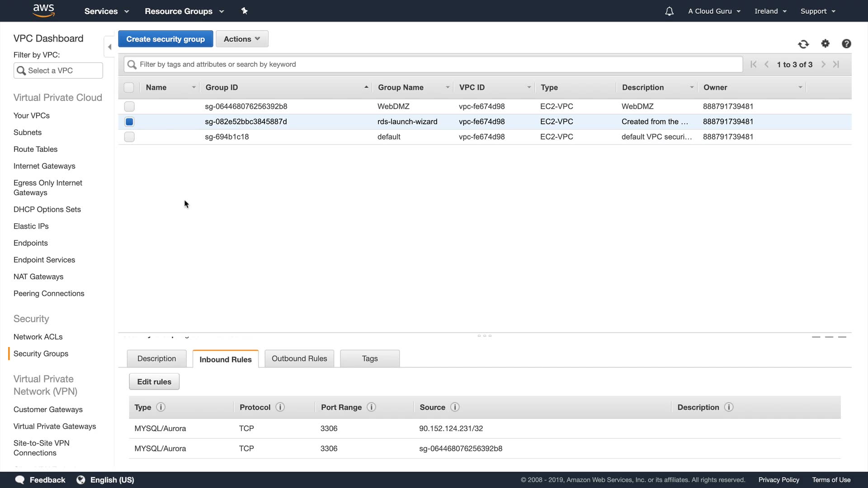This screenshot has height=488, width=868.
Task: Check the WebDMZ security group row checkbox
Action: [x=129, y=107]
